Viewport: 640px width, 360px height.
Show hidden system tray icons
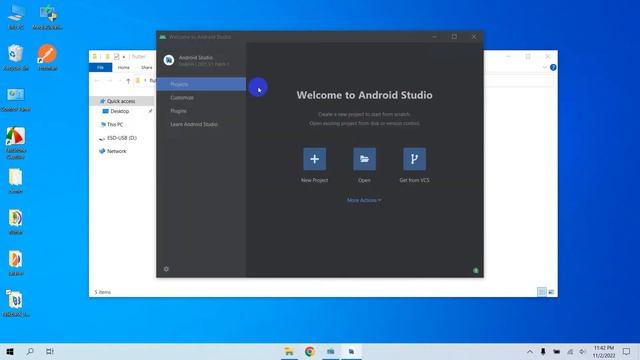(529, 351)
